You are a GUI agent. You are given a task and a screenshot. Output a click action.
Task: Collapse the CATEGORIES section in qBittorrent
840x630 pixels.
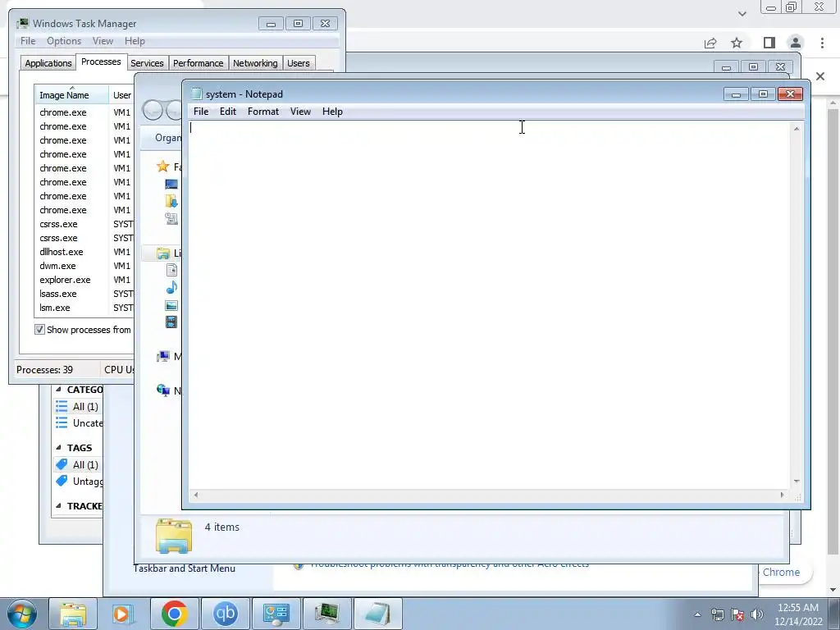(x=58, y=390)
